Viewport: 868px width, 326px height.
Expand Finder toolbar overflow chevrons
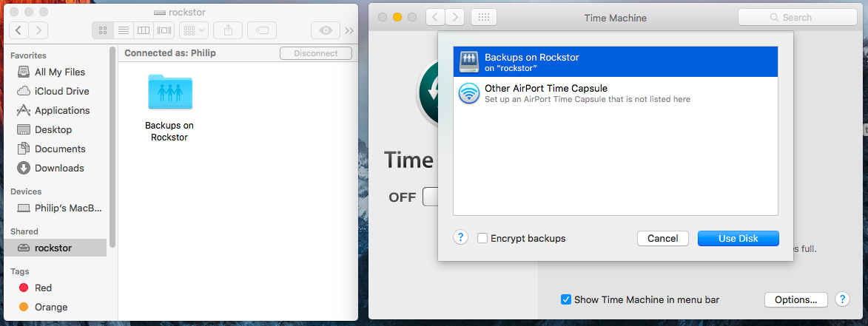click(349, 30)
